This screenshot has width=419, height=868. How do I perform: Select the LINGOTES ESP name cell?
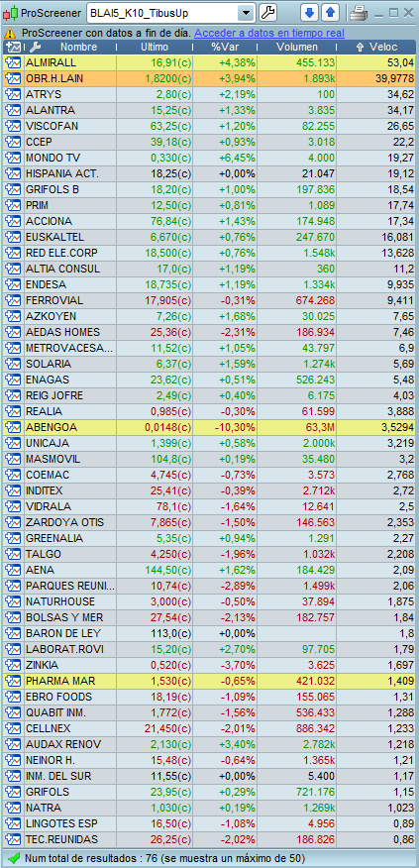pyautogui.click(x=69, y=823)
